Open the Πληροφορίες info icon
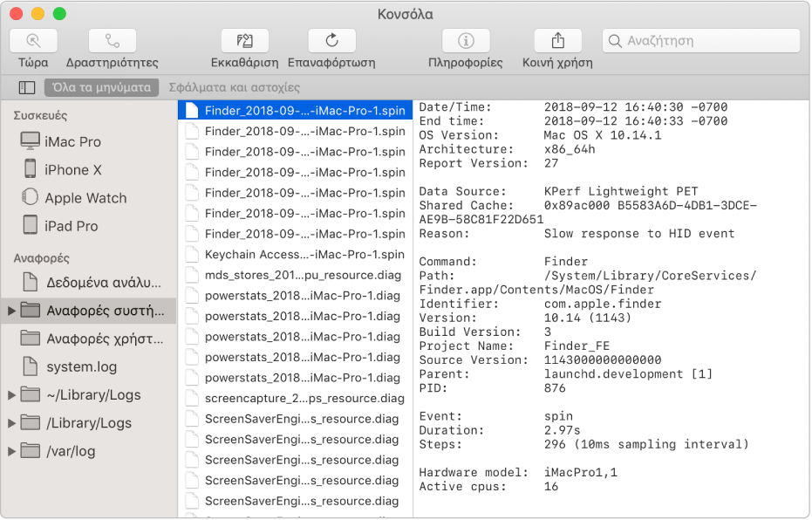Viewport: 812px width, 520px height. pyautogui.click(x=466, y=40)
